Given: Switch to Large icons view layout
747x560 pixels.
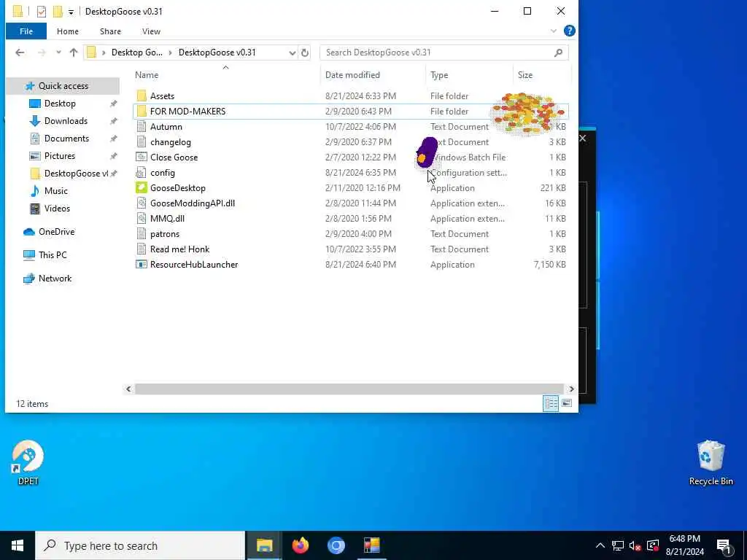Looking at the screenshot, I should pos(566,403).
